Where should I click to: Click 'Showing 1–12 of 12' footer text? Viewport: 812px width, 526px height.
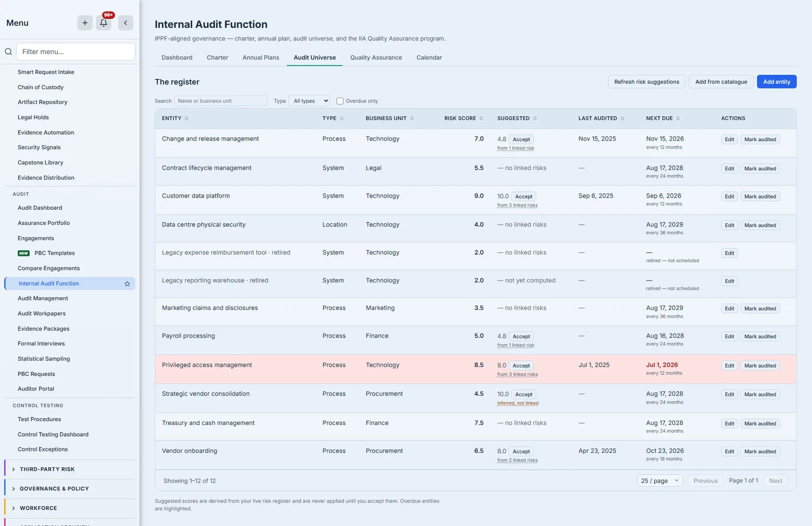pyautogui.click(x=189, y=481)
